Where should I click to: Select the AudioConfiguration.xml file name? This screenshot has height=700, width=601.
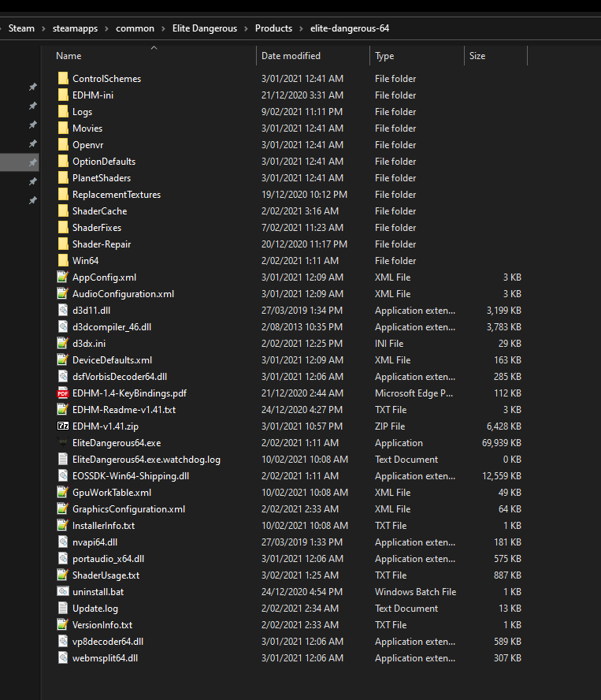(x=123, y=294)
